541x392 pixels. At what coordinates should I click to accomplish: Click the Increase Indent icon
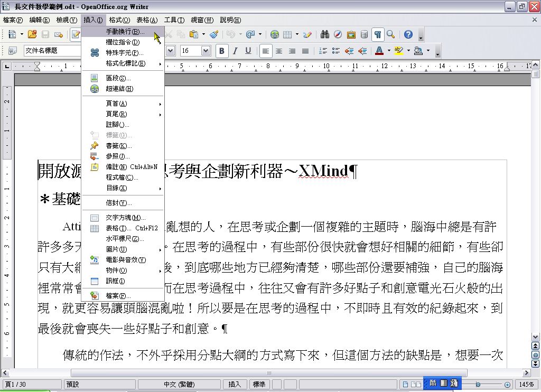click(x=362, y=51)
